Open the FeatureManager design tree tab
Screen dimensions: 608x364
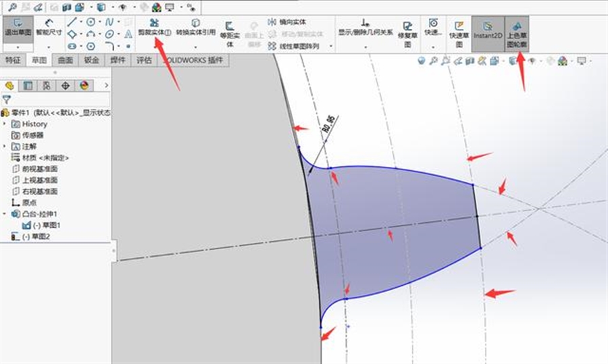(9, 85)
